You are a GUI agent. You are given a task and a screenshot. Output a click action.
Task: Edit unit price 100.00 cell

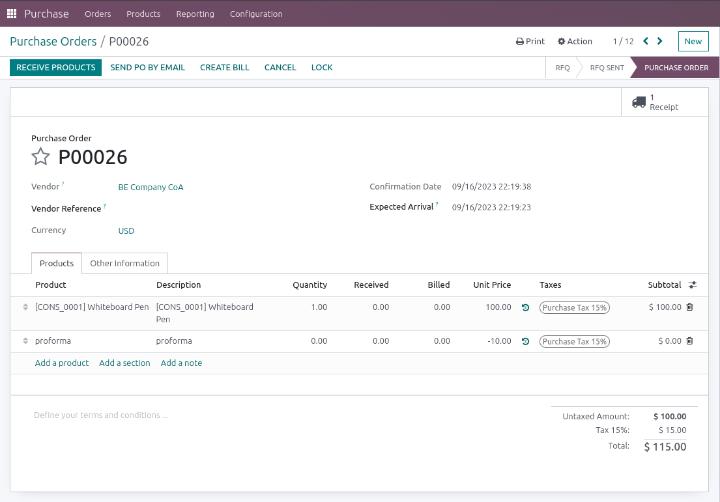[x=498, y=307]
